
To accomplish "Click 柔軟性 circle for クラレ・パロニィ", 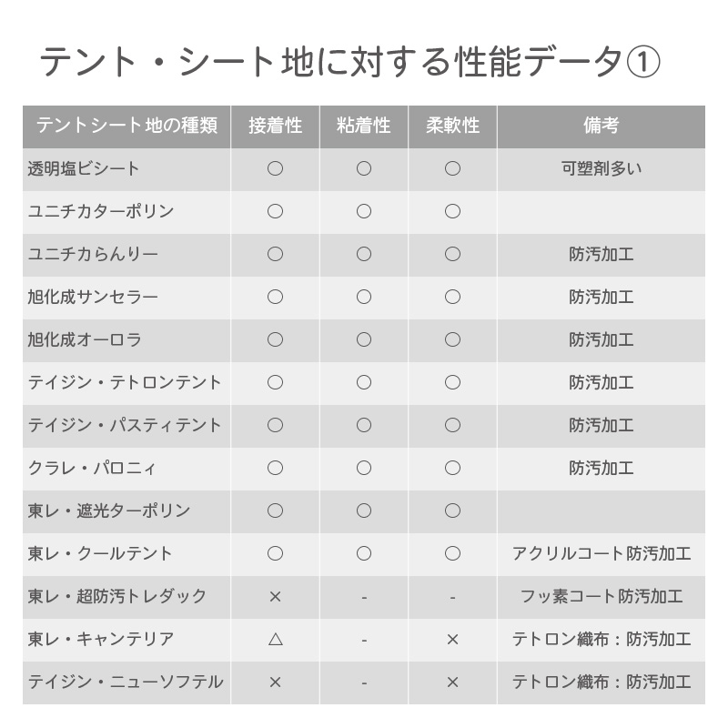I will click(452, 469).
